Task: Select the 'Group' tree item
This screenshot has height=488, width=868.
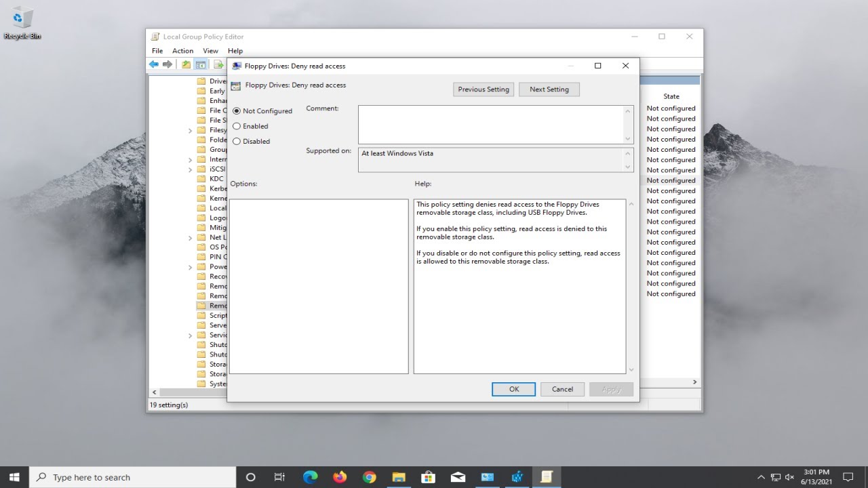Action: [218, 150]
